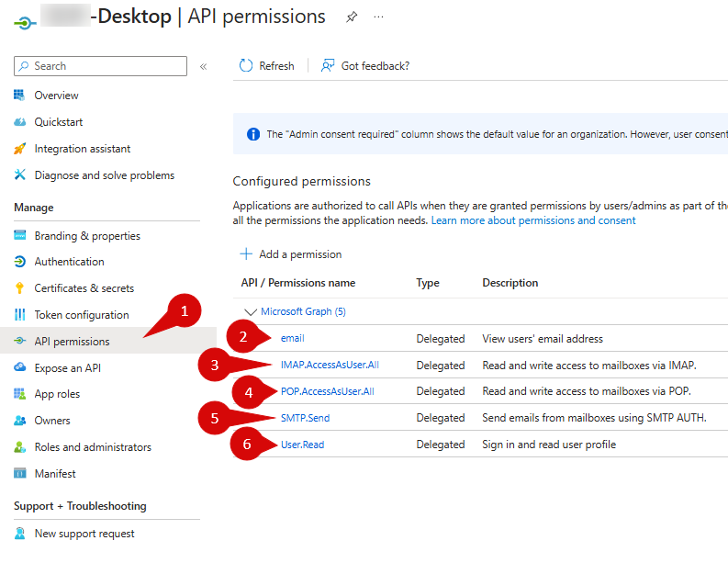Click the App roles grid icon

click(19, 394)
